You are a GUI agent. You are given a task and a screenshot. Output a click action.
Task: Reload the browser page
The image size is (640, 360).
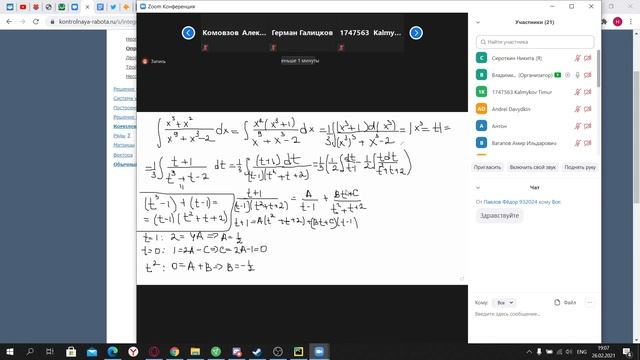click(x=36, y=22)
